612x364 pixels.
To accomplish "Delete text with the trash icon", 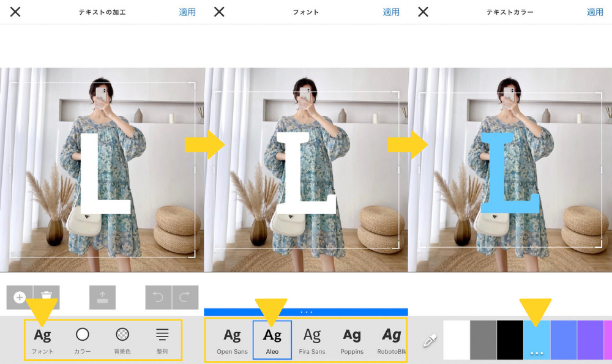I will click(47, 297).
